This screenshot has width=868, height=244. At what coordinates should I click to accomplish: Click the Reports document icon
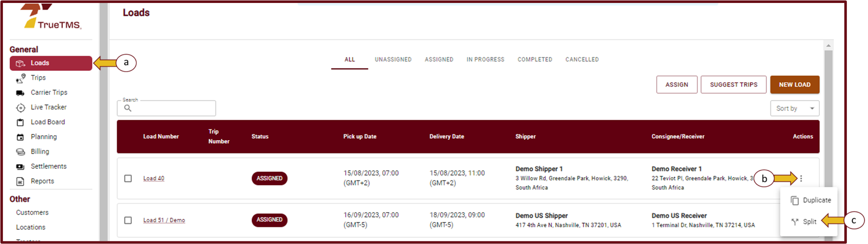(20, 181)
